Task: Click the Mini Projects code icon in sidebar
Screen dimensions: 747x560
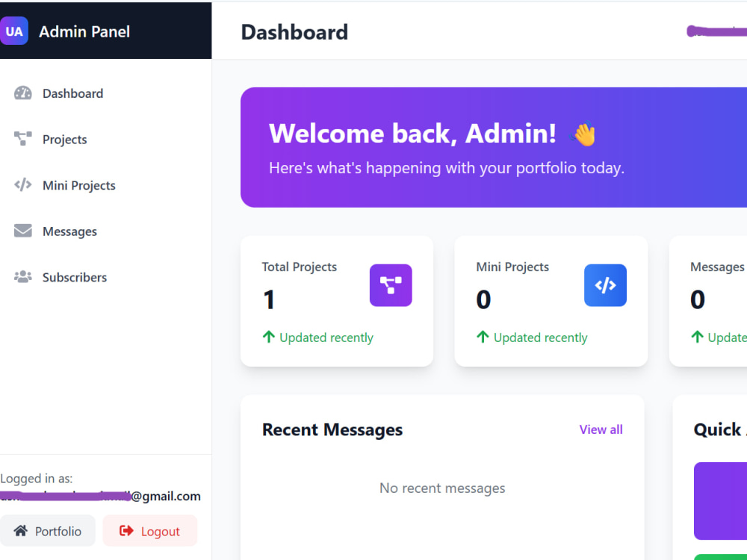Action: click(23, 184)
